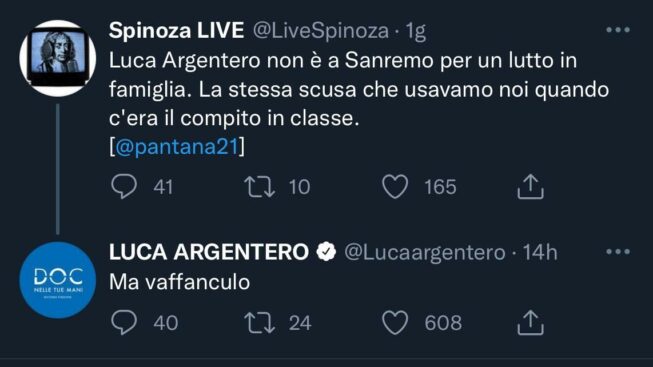Open more options for Luca Argentero tweet

pos(618,251)
